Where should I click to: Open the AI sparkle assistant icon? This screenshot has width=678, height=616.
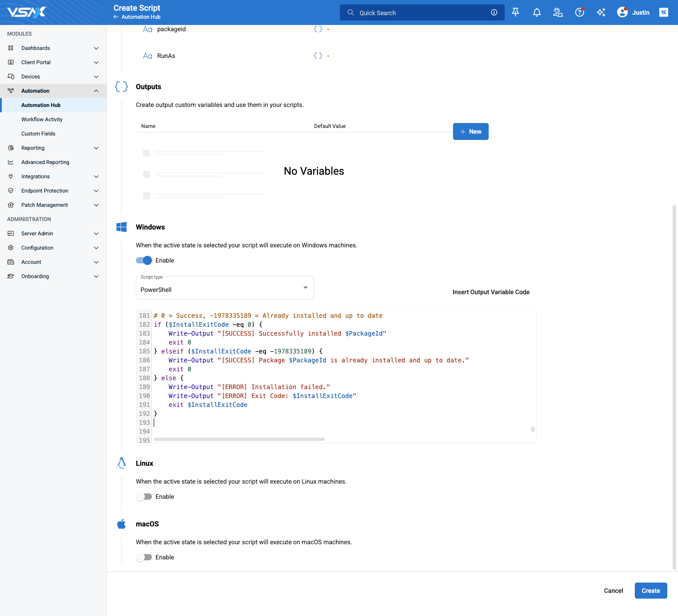click(601, 12)
